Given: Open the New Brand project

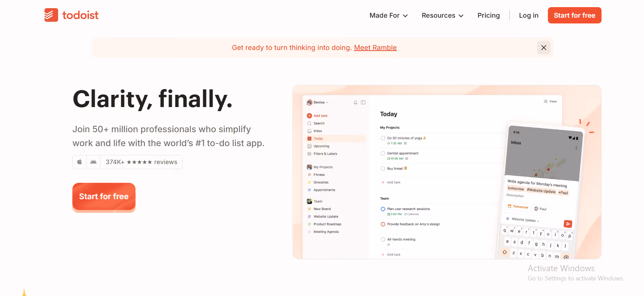Looking at the screenshot, I should [x=322, y=209].
